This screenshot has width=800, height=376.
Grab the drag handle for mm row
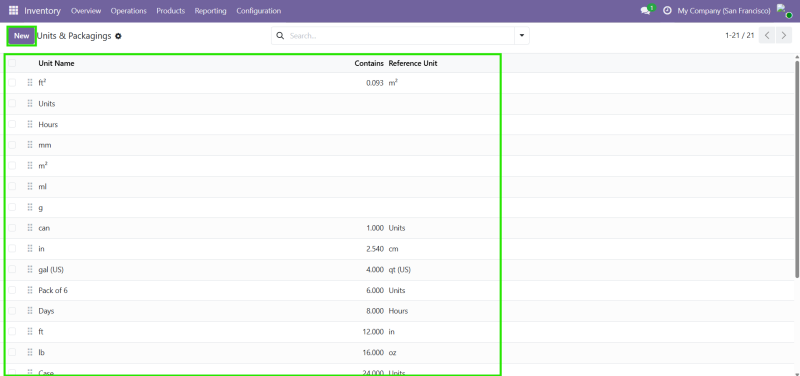(x=30, y=145)
